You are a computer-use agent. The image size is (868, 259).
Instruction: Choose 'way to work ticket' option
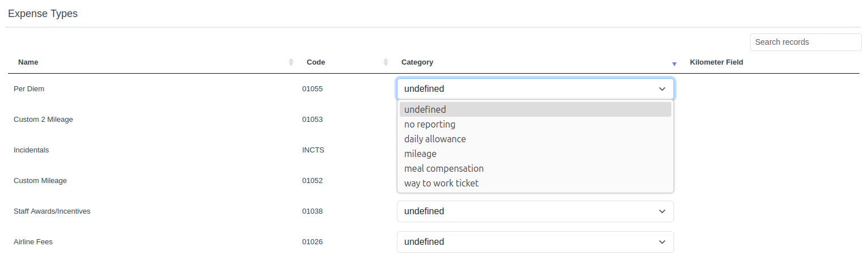441,183
